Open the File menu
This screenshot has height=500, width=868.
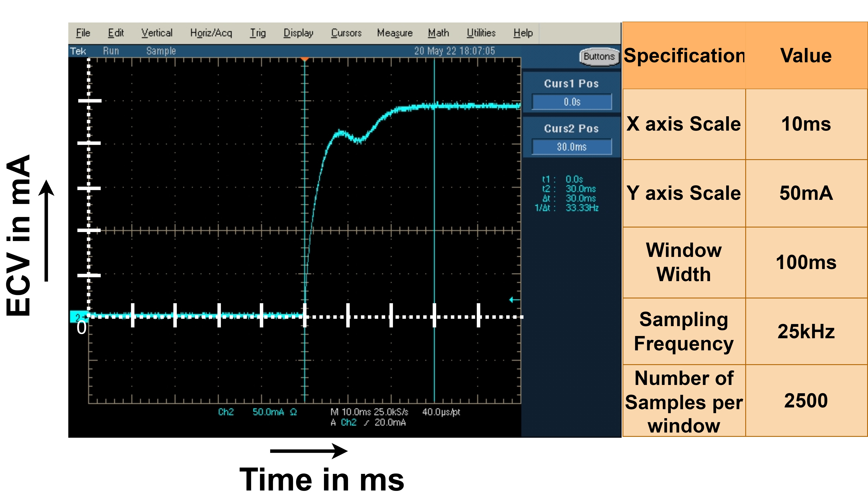(83, 33)
